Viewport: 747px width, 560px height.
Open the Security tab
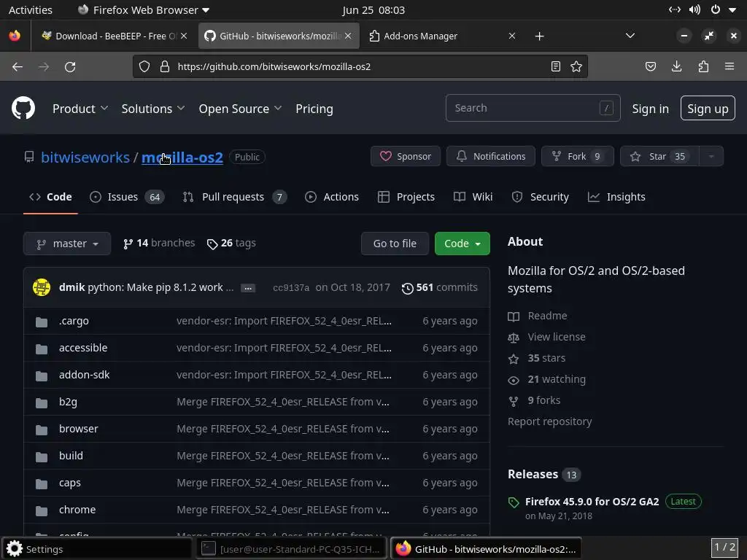[x=540, y=197]
